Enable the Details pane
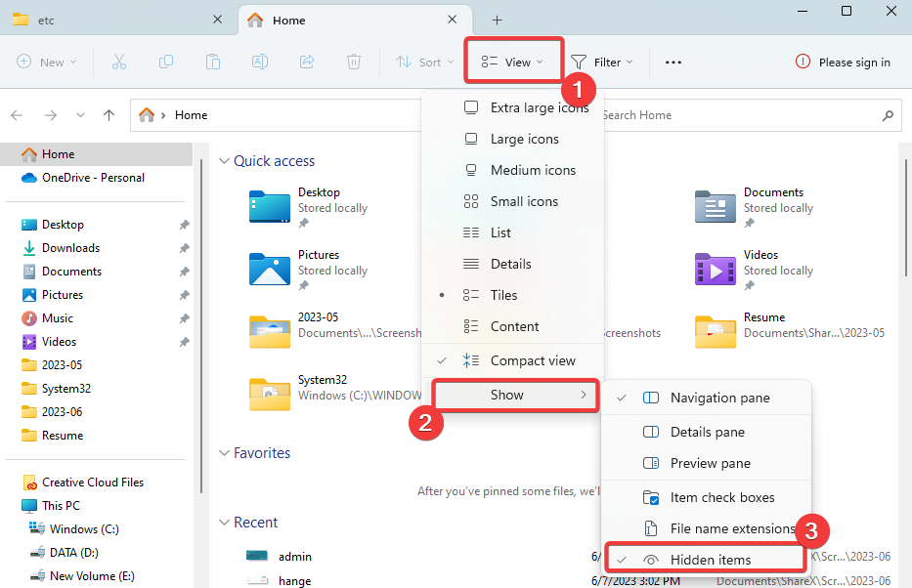This screenshot has width=912, height=588. (x=706, y=432)
